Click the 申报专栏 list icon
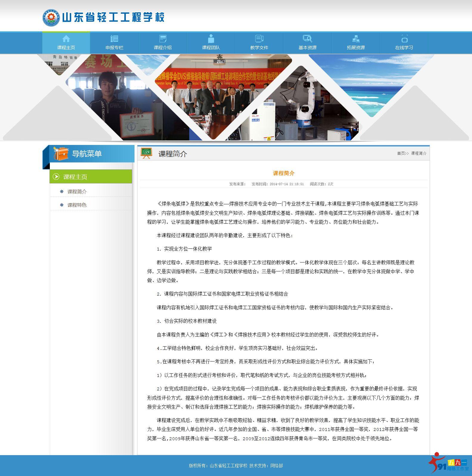 pos(114,39)
